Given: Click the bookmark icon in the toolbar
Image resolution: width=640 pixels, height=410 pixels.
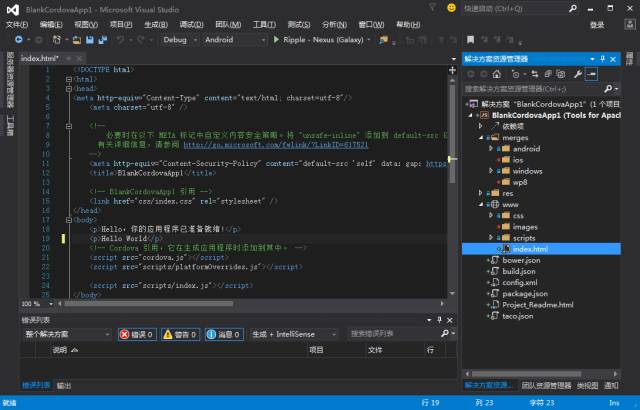Looking at the screenshot, I should (471, 40).
